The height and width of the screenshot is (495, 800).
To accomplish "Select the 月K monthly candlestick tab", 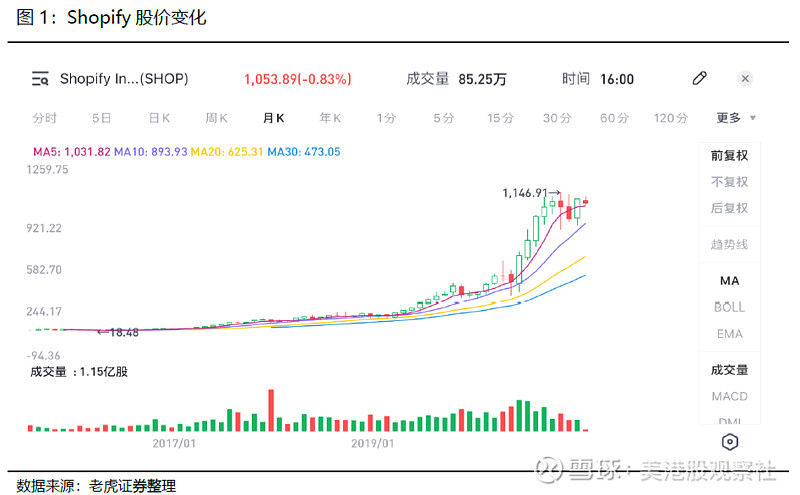I will [x=273, y=118].
